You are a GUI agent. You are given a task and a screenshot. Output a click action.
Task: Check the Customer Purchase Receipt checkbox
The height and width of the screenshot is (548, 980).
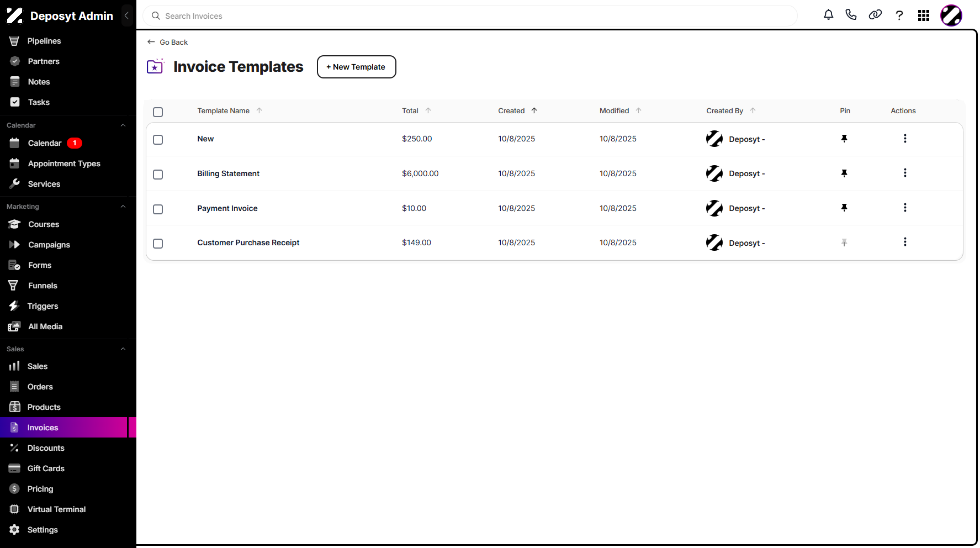point(158,244)
